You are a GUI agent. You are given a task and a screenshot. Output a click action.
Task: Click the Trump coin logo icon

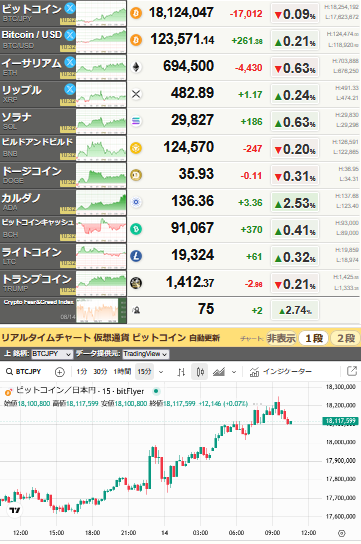(x=136, y=283)
